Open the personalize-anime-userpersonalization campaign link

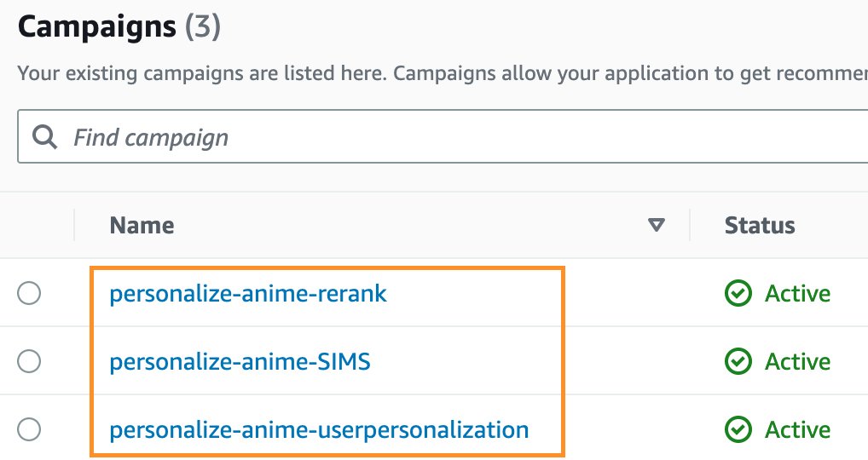[x=319, y=430]
